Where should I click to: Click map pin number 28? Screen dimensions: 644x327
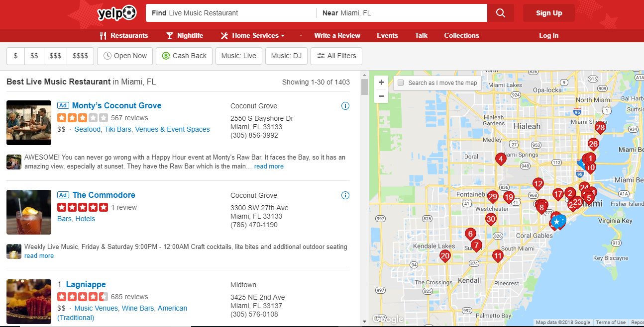(600, 128)
